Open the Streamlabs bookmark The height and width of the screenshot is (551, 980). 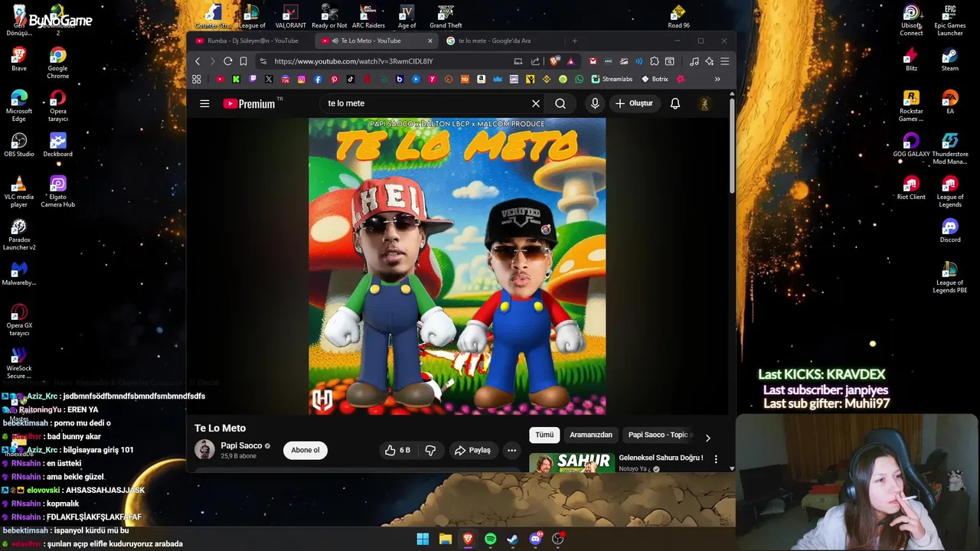[x=612, y=79]
